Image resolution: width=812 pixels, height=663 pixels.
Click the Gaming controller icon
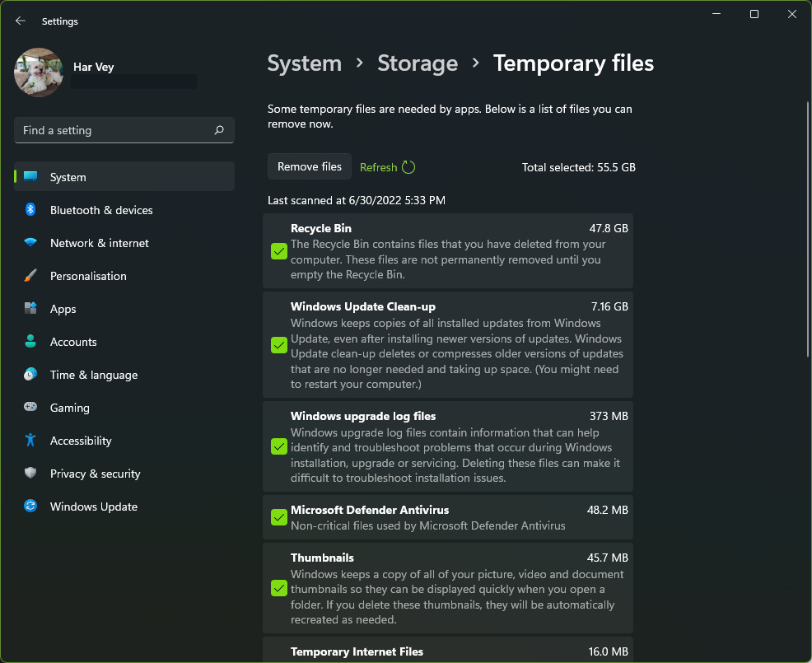tap(30, 407)
